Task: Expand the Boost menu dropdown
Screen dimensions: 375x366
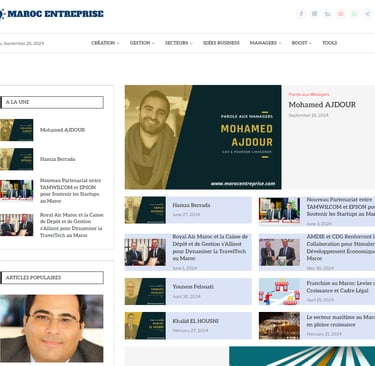Action: click(x=302, y=43)
